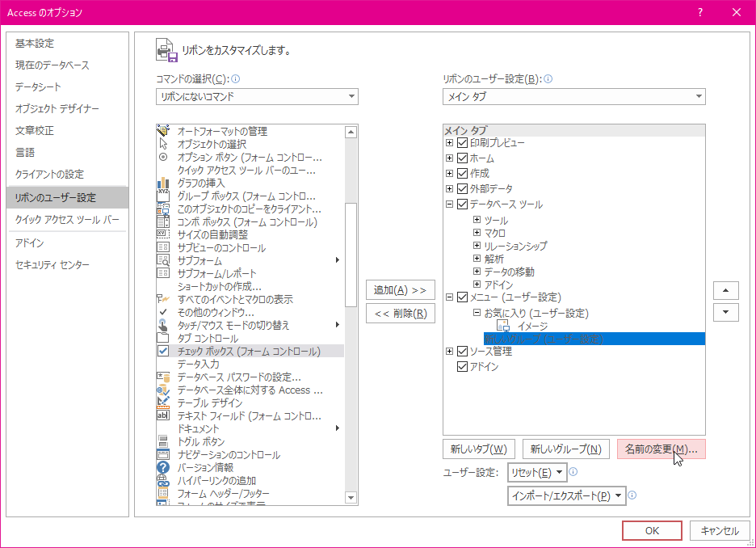The image size is (756, 548).
Task: Collapse the データベース ツール tree node
Action: point(449,204)
